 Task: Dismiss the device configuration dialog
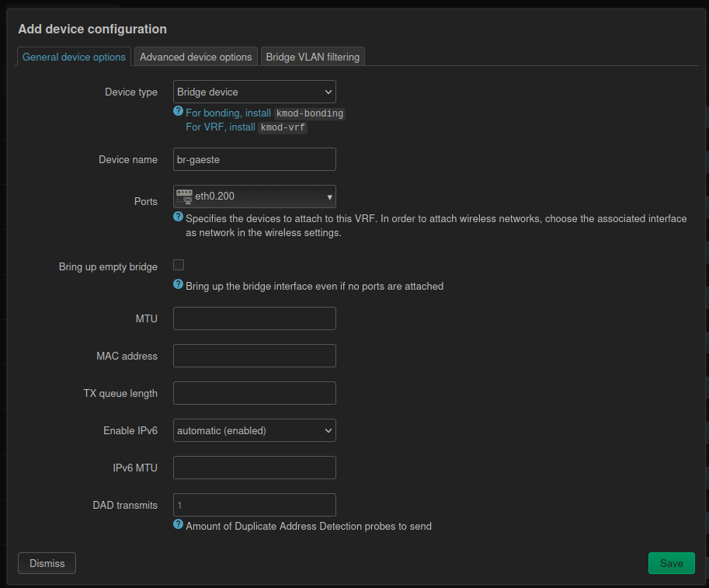pyautogui.click(x=47, y=563)
